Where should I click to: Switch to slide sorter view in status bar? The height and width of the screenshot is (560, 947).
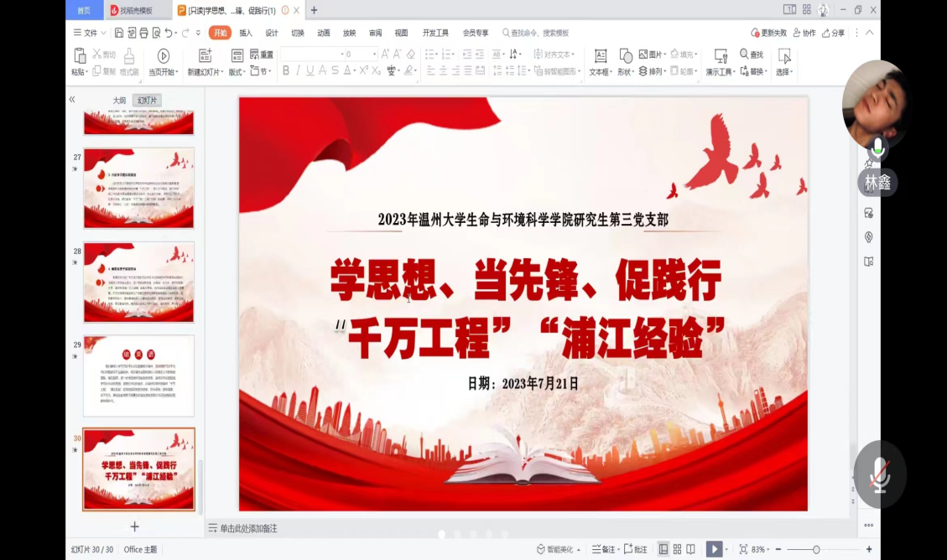coord(677,549)
